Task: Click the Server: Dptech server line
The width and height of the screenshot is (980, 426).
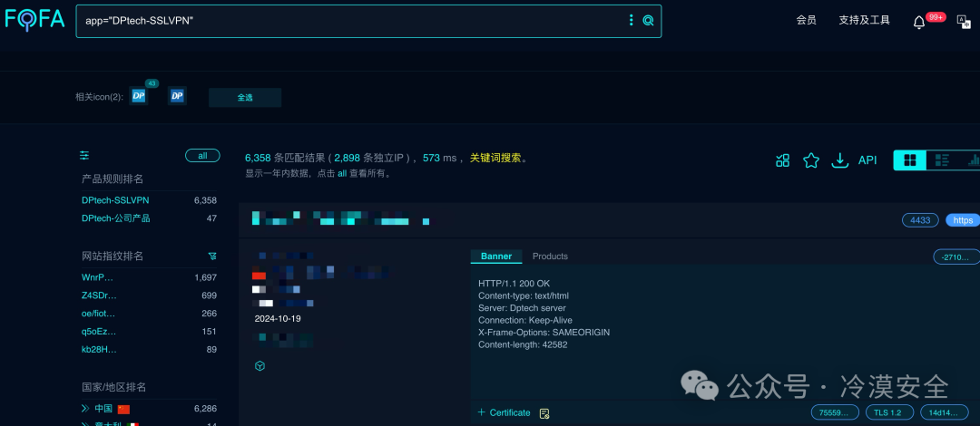Action: (x=522, y=308)
